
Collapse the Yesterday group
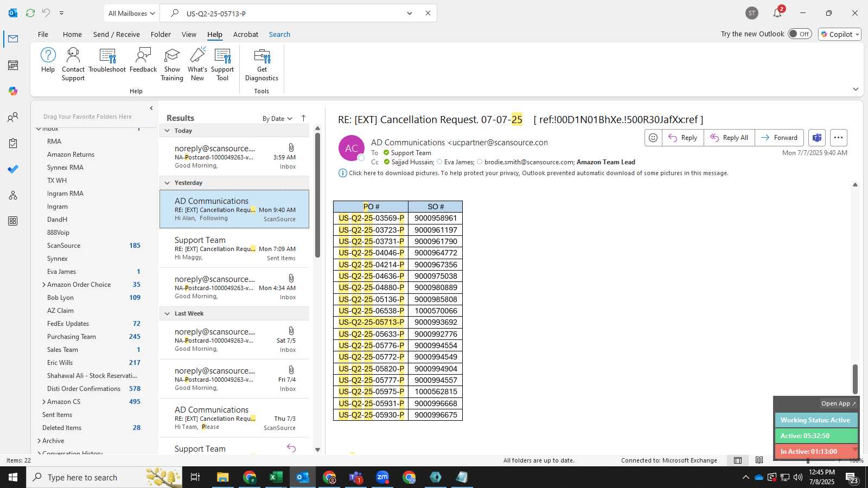pyautogui.click(x=167, y=183)
